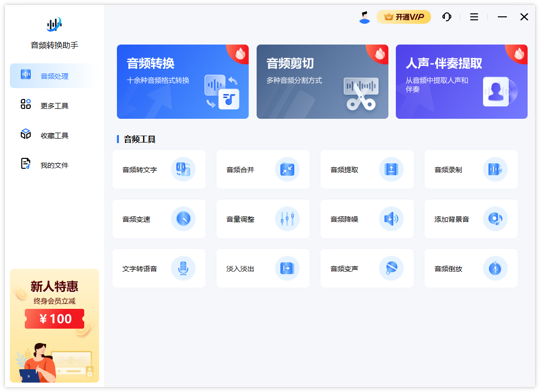Open the 音量调整 (volume adjustment) tool
Screen dimensions: 540x392
point(263,219)
